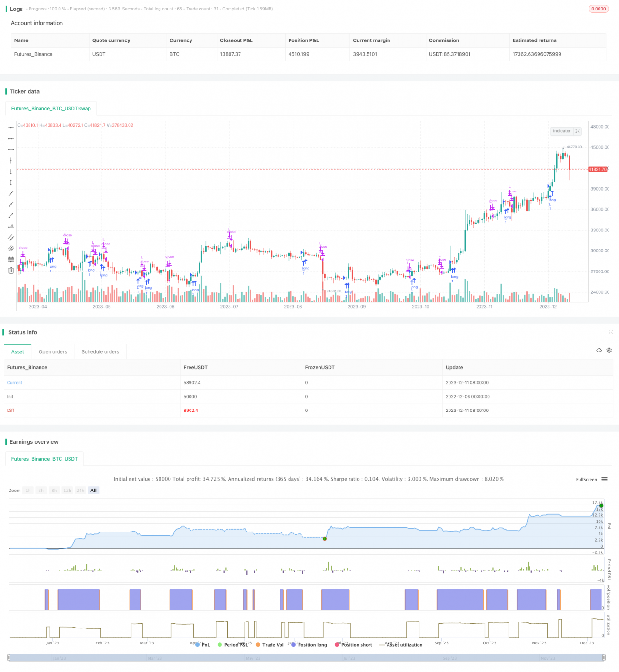This screenshot has height=672, width=619.
Task: Click Diff value 8902.4
Action: coord(190,411)
